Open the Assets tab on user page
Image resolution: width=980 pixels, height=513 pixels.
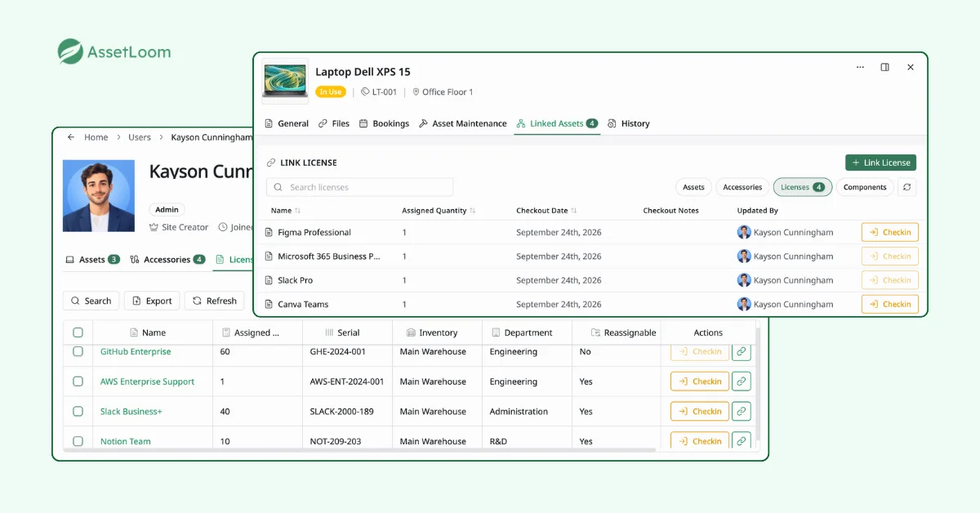point(92,260)
